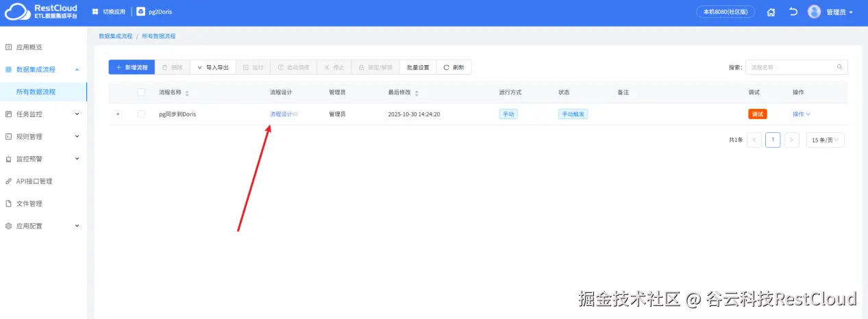868x319 pixels.
Task: Click page number 1
Action: click(x=773, y=140)
